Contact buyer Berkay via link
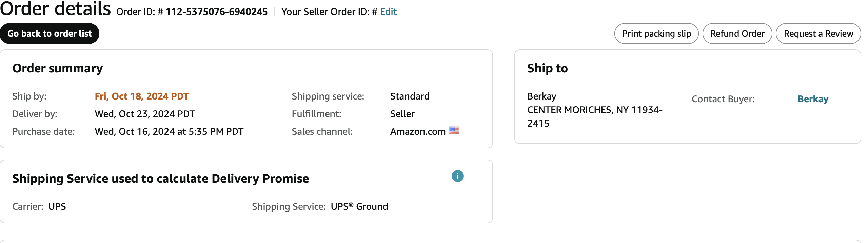The width and height of the screenshot is (868, 243). click(813, 99)
